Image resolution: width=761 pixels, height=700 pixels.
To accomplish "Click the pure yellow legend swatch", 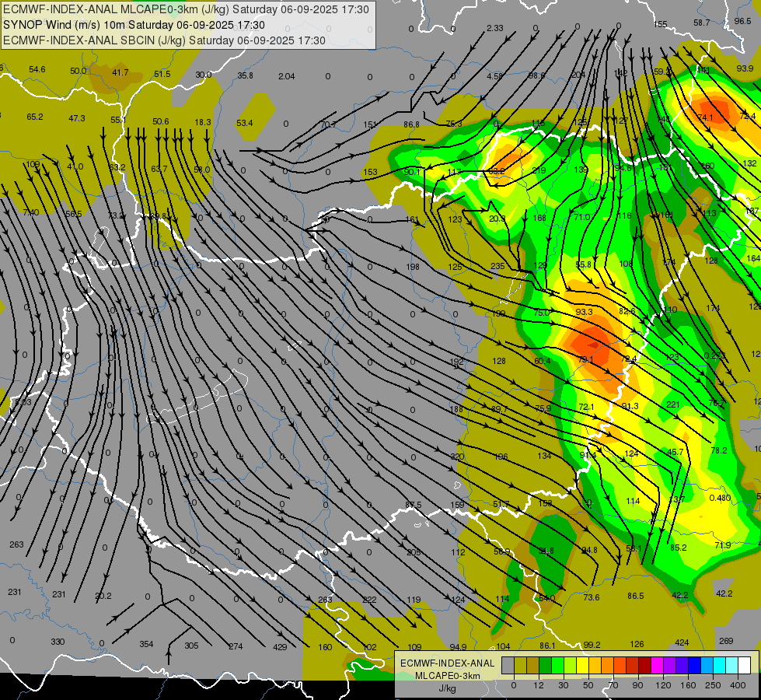I will tap(583, 665).
